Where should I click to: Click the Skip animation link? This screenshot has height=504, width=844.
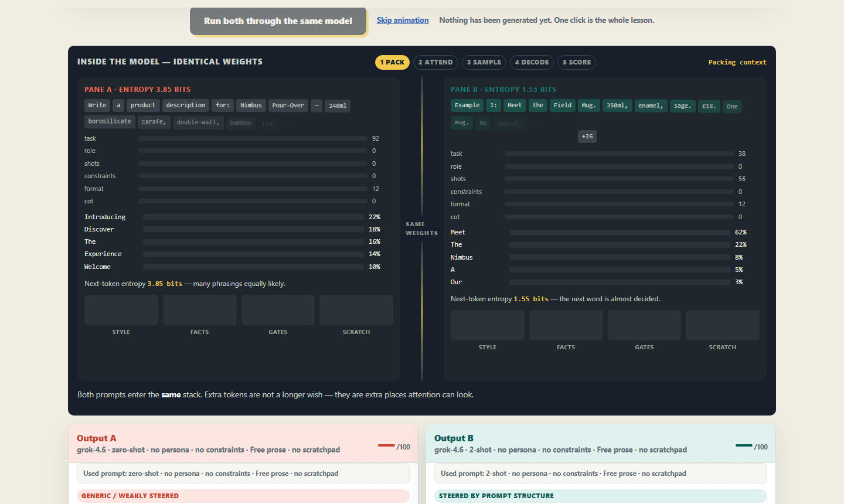pos(403,20)
